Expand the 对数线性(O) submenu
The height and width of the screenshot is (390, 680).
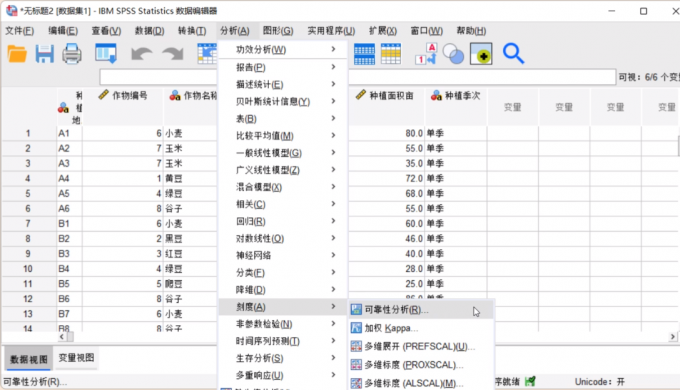point(283,239)
